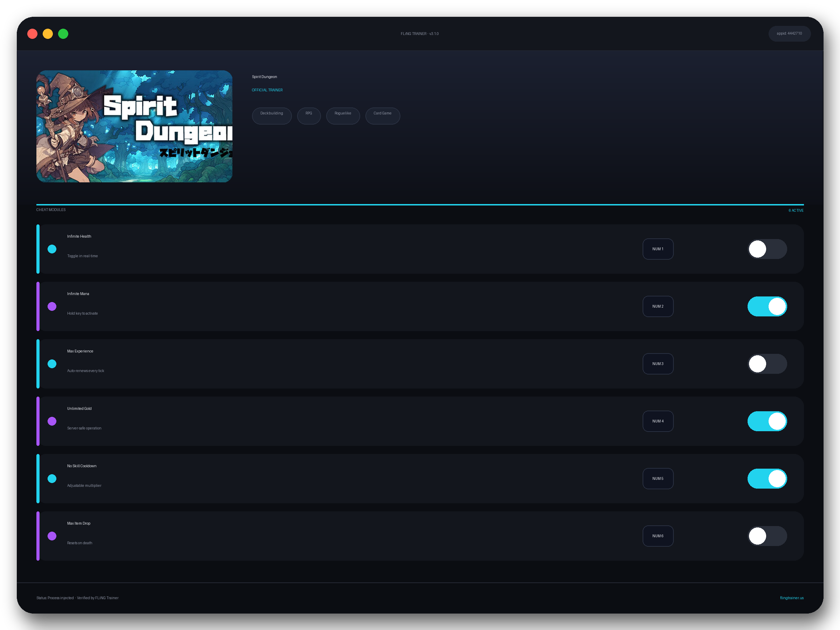Click the Unlimited Gold module name
This screenshot has width=840, height=630.
pyautogui.click(x=79, y=408)
